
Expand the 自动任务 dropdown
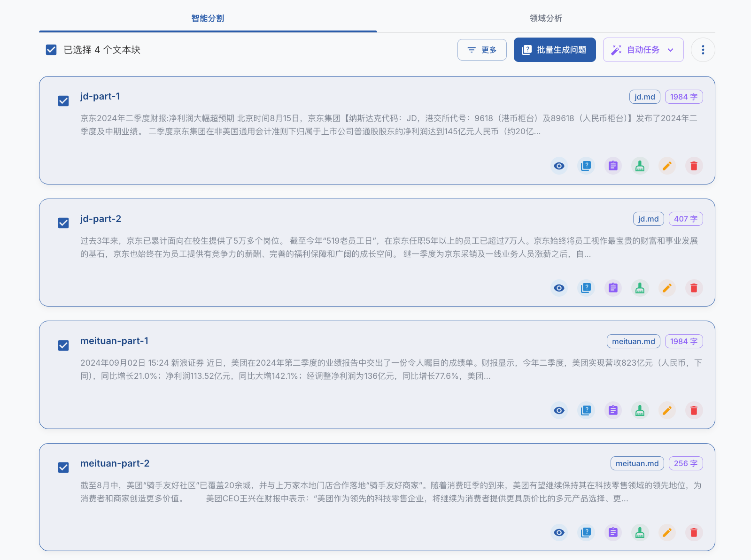[643, 50]
